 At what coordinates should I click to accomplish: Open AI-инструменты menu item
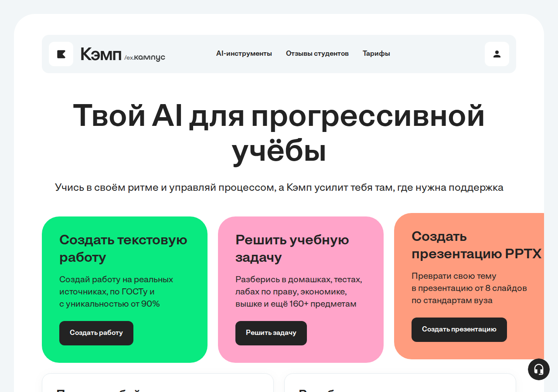[x=244, y=54]
